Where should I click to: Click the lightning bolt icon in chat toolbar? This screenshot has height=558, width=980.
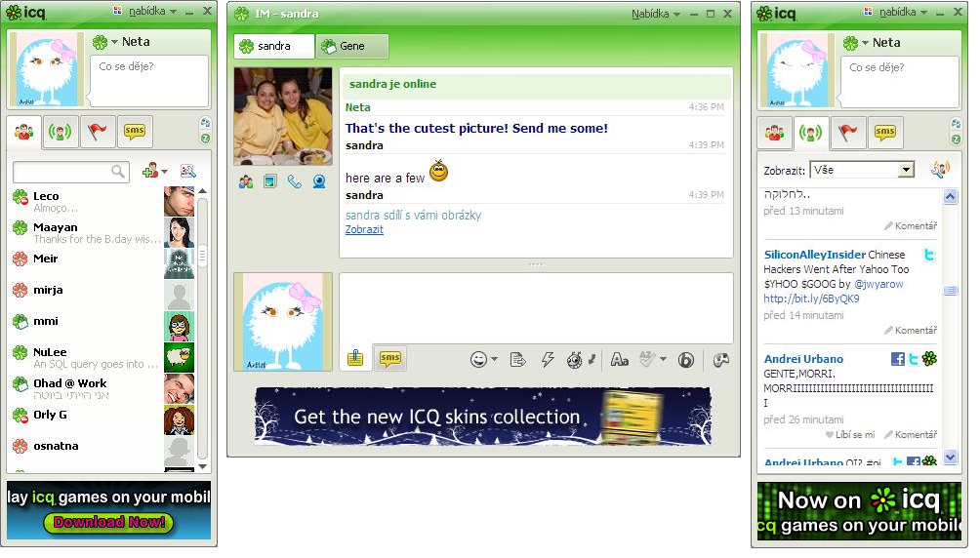(x=548, y=359)
